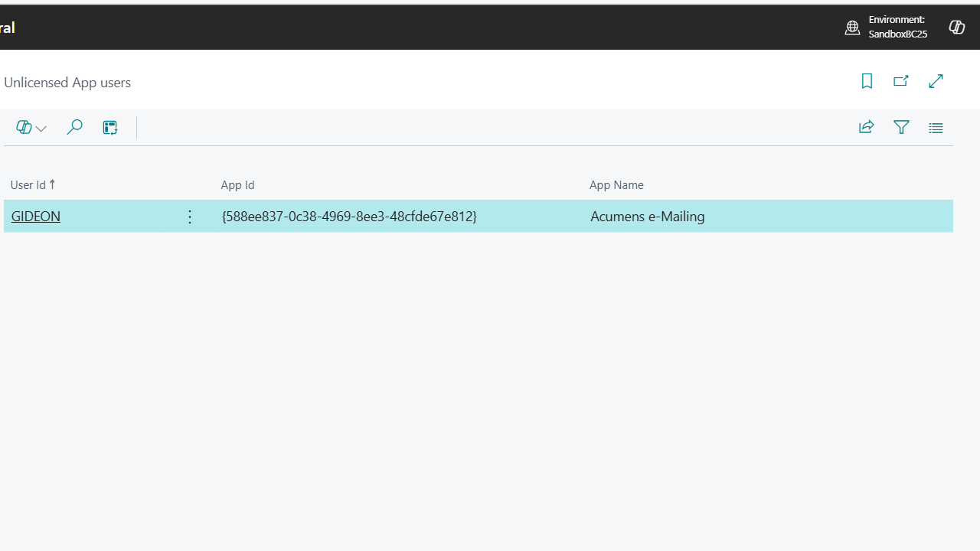This screenshot has width=980, height=551.
Task: Click the App Name column header
Action: tap(616, 184)
